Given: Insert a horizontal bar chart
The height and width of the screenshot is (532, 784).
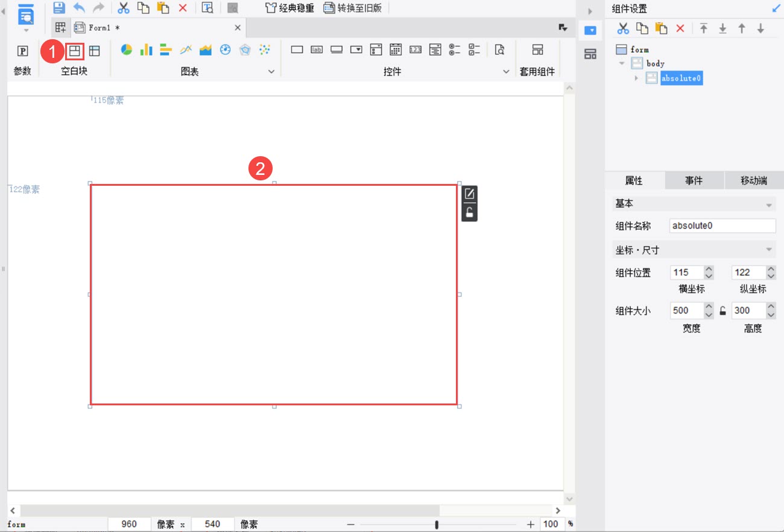Looking at the screenshot, I should click(x=166, y=50).
